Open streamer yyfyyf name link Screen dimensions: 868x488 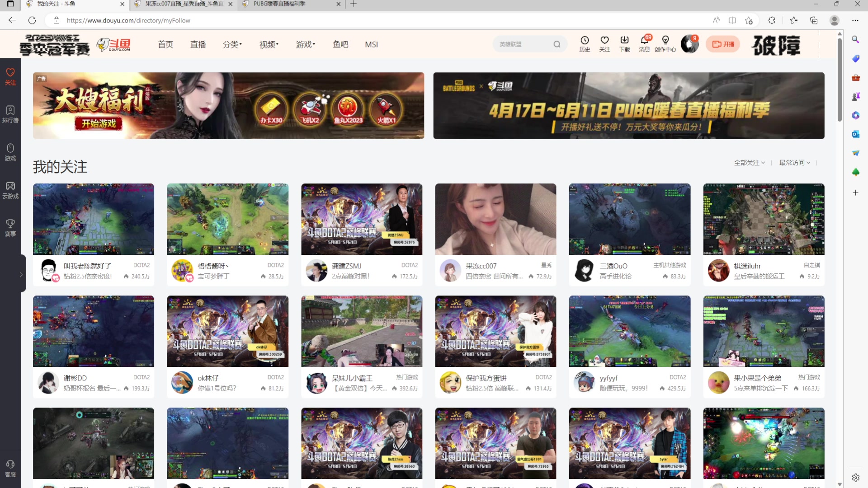click(609, 378)
